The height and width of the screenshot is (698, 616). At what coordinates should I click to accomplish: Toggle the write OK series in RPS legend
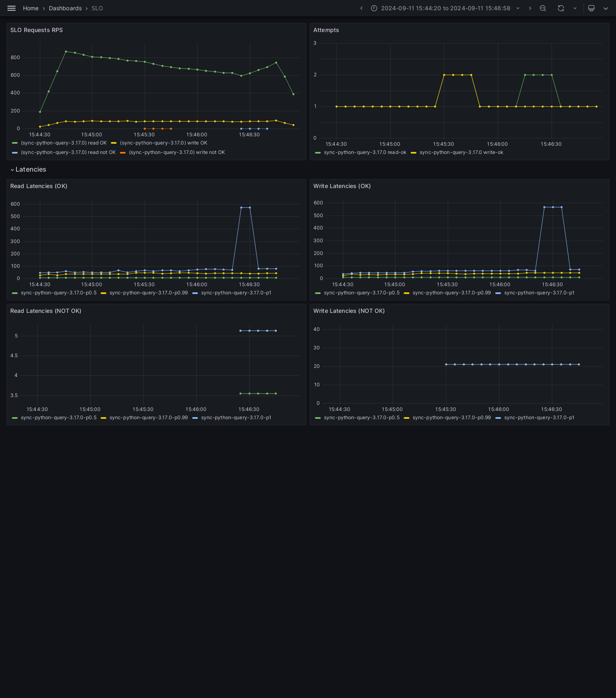pos(163,143)
